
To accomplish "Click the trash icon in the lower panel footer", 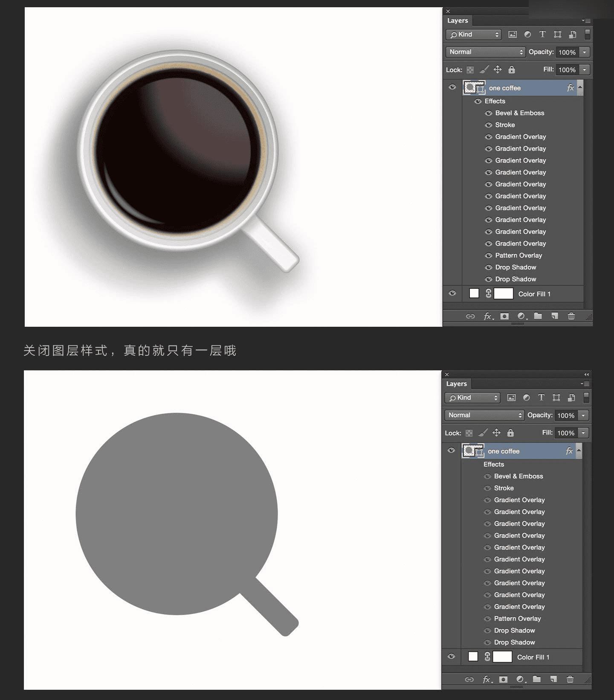I will pos(570,679).
